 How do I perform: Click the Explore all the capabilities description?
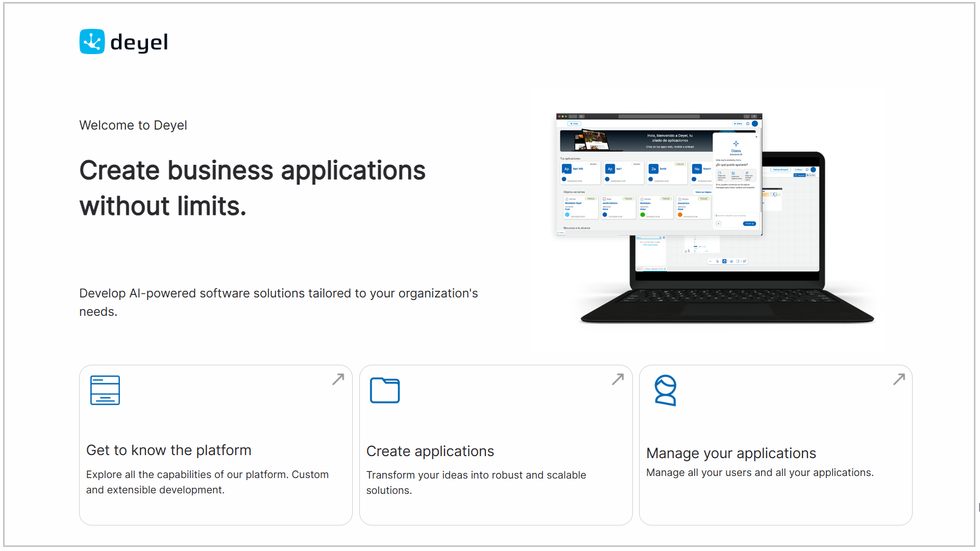tap(207, 482)
